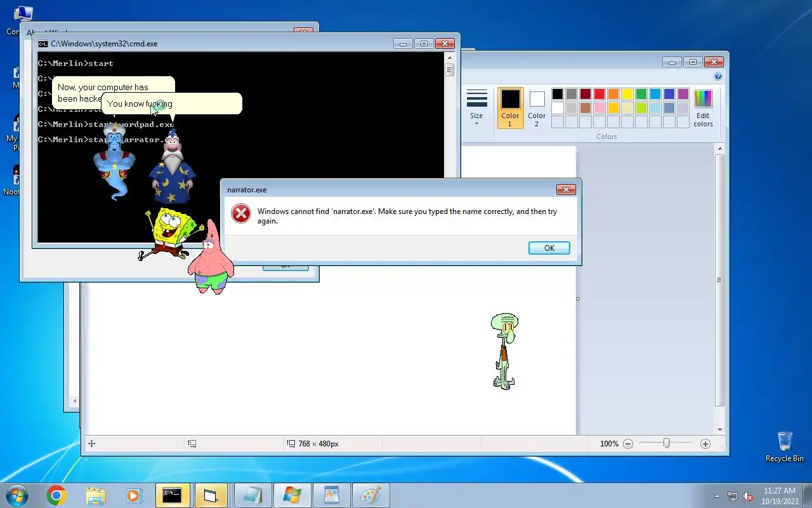Open the Windows Start menu
The height and width of the screenshot is (508, 812).
(16, 495)
